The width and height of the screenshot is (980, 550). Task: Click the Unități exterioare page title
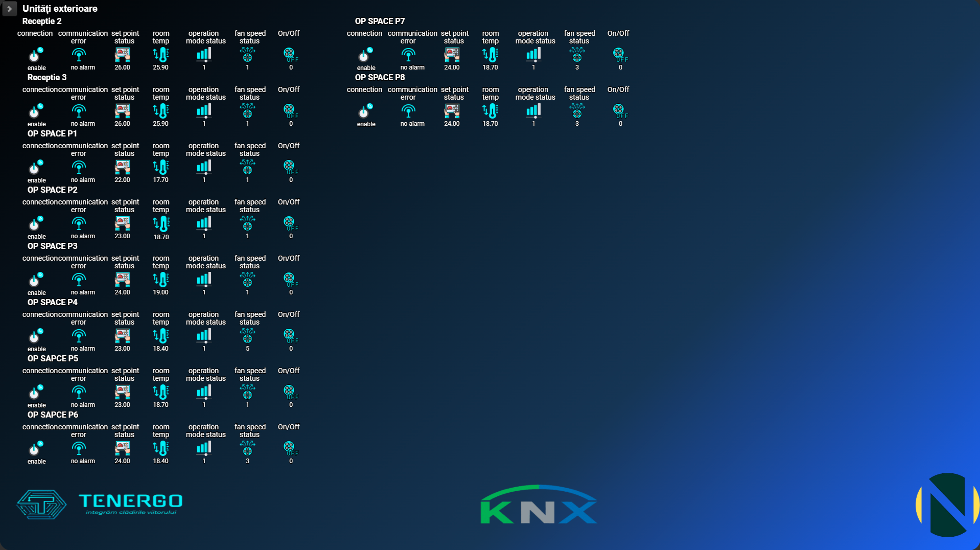tap(60, 9)
